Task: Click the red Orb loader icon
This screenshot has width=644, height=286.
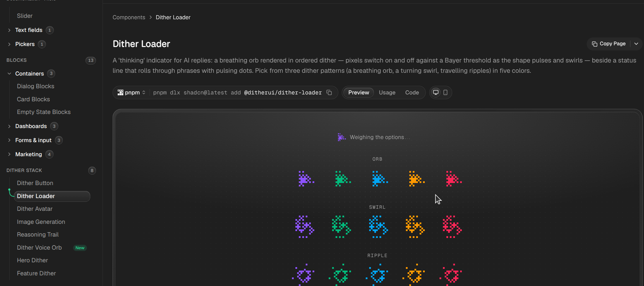Action: (454, 179)
